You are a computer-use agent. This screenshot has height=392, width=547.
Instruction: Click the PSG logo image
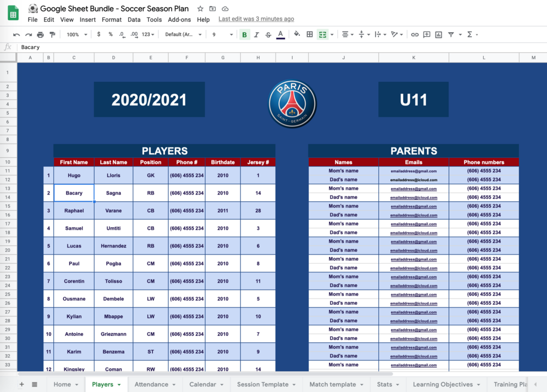point(292,103)
